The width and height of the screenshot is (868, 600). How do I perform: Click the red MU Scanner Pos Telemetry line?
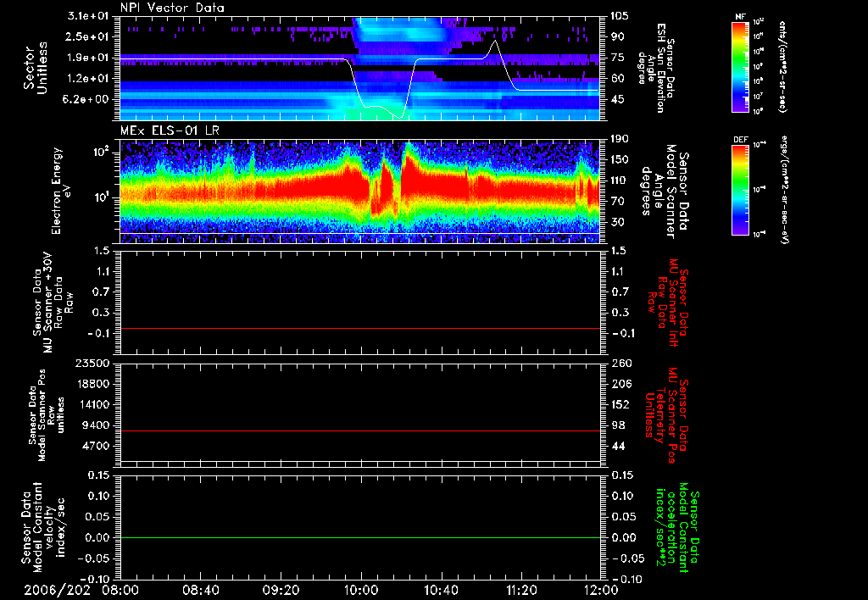tap(359, 431)
